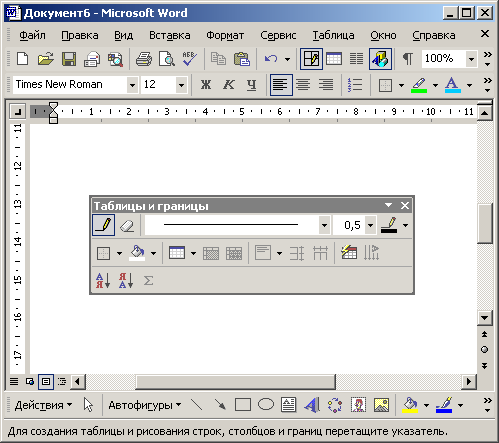499x443 pixels.
Task: Click the AutoSum sigma icon
Action: point(148,280)
